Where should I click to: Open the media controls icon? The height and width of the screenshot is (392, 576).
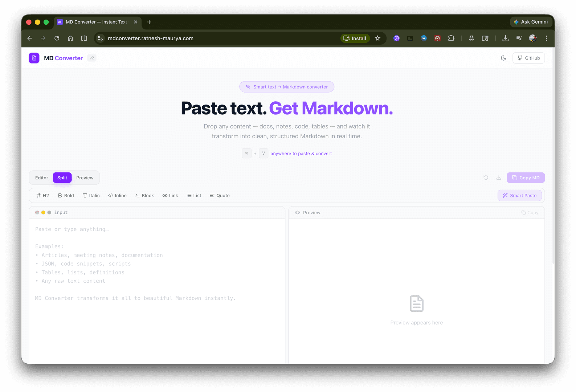tap(519, 38)
